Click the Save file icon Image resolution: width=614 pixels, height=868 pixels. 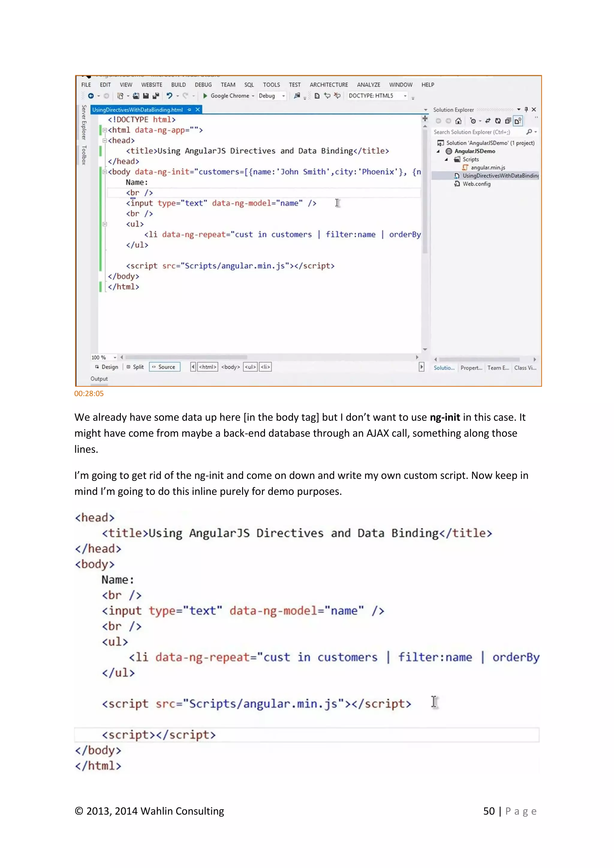coord(146,96)
